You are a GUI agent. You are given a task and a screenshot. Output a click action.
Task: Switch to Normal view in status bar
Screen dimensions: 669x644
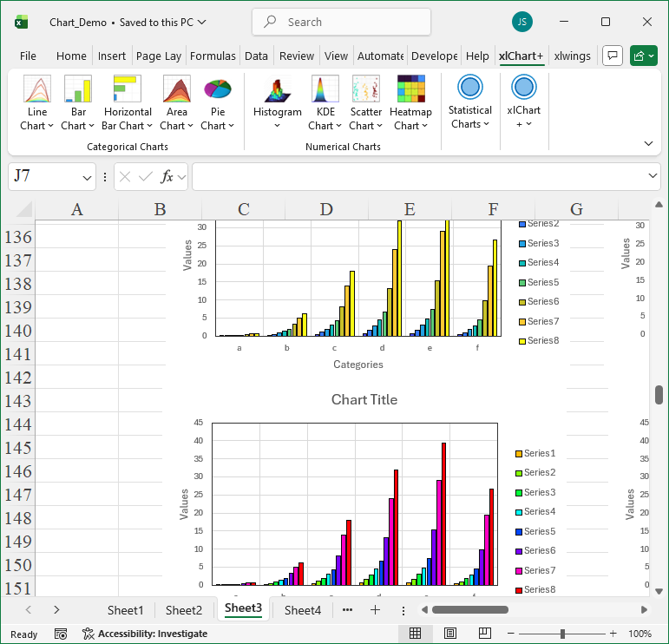[x=416, y=634]
